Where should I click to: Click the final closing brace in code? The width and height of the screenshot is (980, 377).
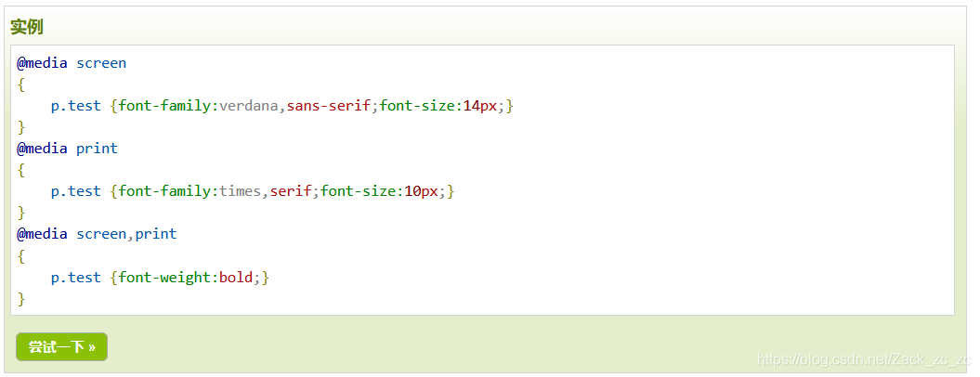[21, 299]
